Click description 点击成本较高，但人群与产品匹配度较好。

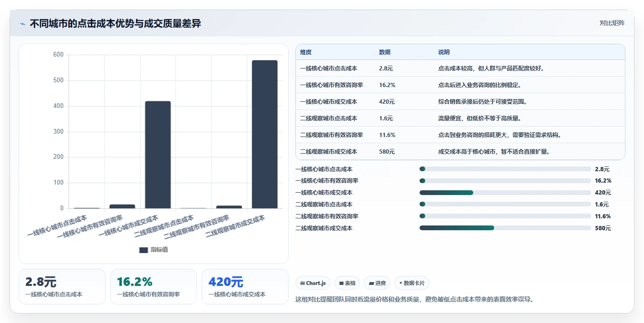[491, 69]
